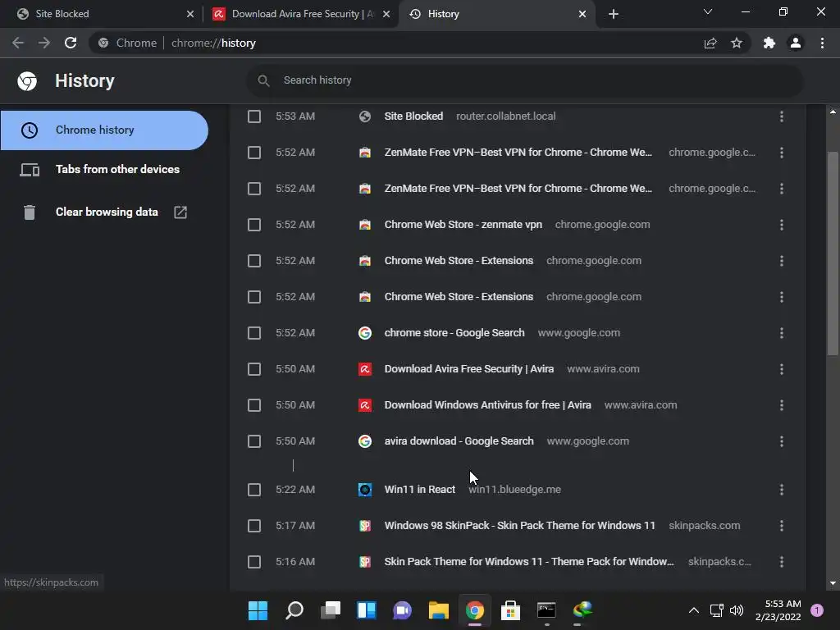Screen dimensions: 840x630
Task: Select checkbox for Download Avira Free Security
Action: [254, 369]
